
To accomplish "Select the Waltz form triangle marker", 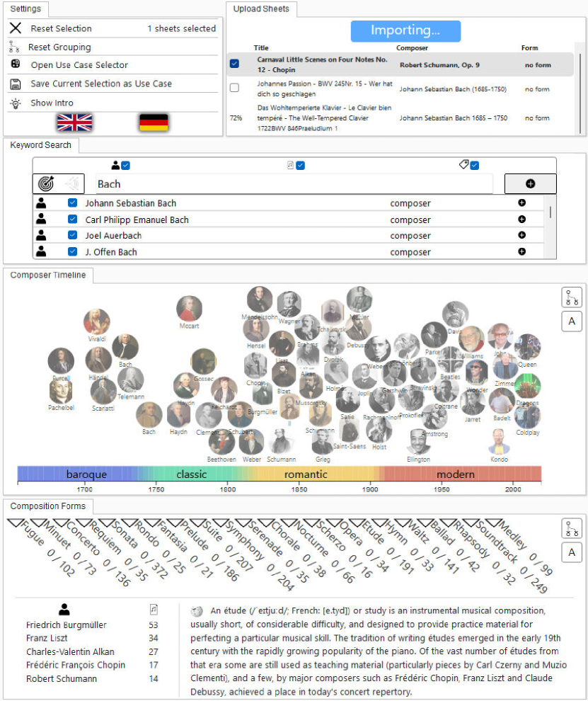I will click(401, 523).
